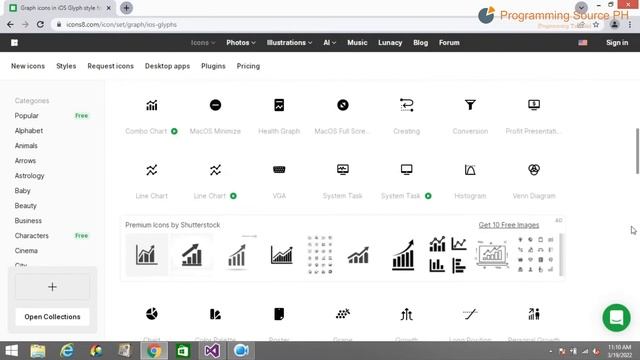Select the Profit Presentation icon
Screen dimensions: 640x360
coord(534,105)
